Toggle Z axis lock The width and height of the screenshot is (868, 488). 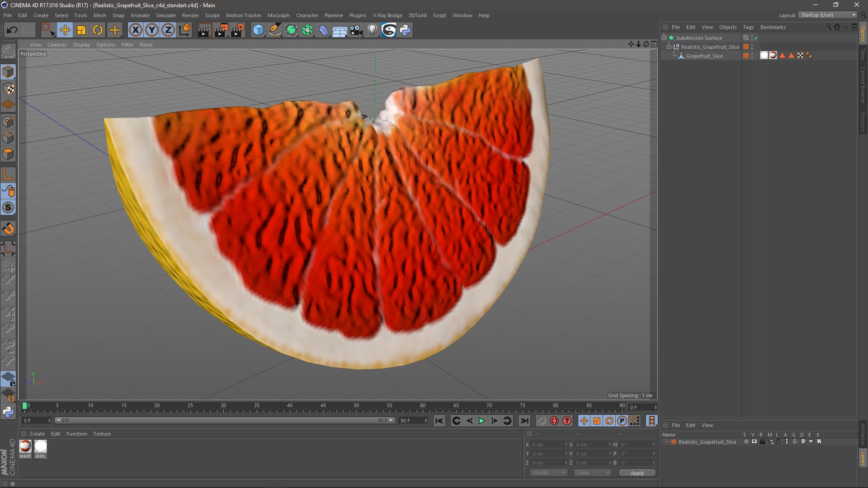coord(168,30)
